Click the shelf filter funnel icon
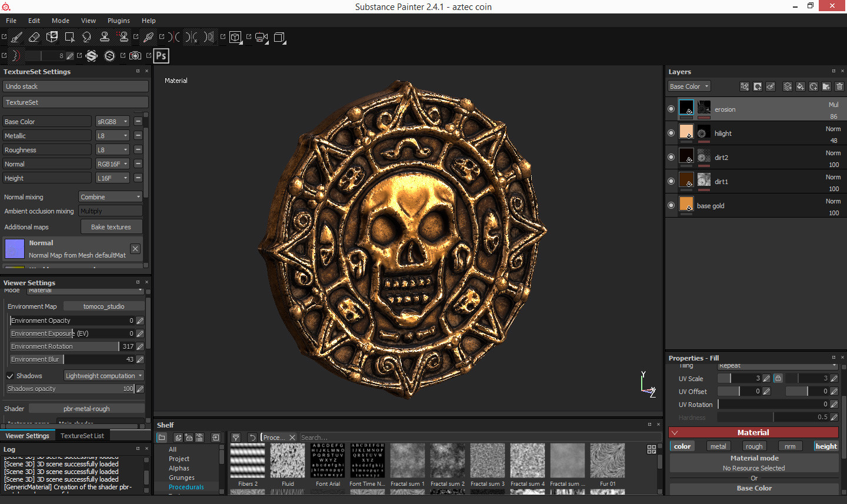This screenshot has height=504, width=847. 236,438
